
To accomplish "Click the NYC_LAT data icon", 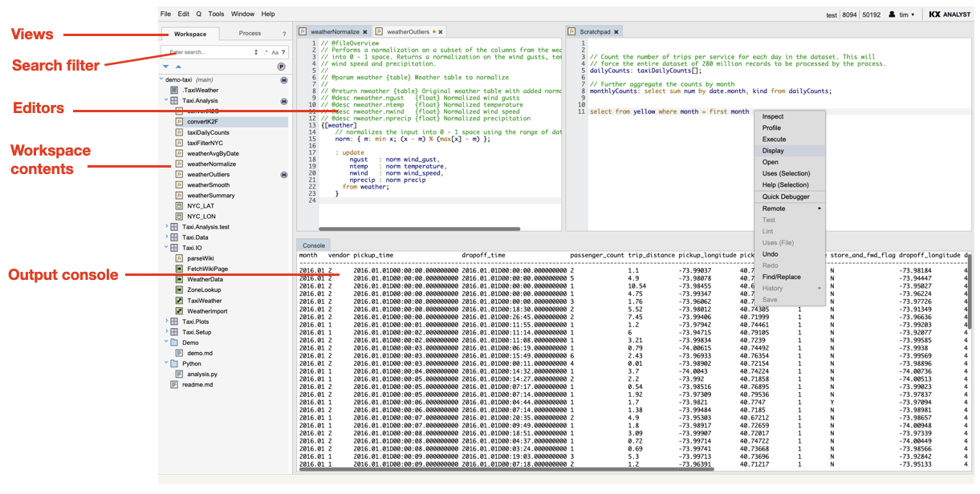I will [x=180, y=206].
